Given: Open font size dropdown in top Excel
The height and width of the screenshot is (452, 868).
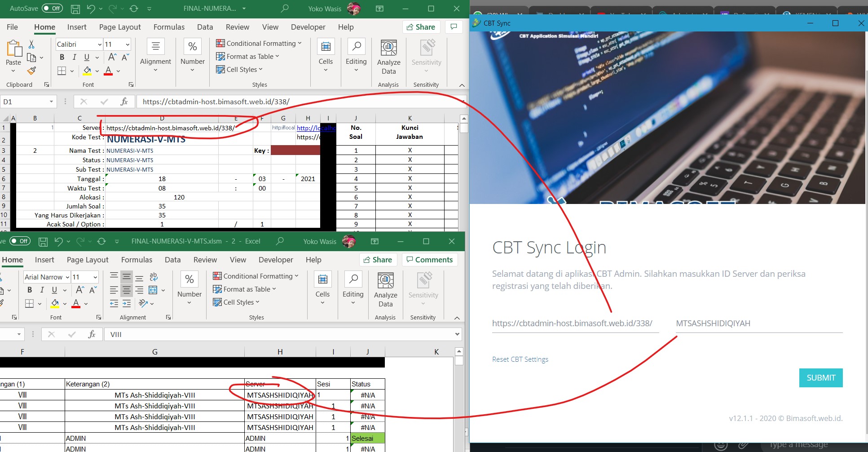Looking at the screenshot, I should coord(128,44).
